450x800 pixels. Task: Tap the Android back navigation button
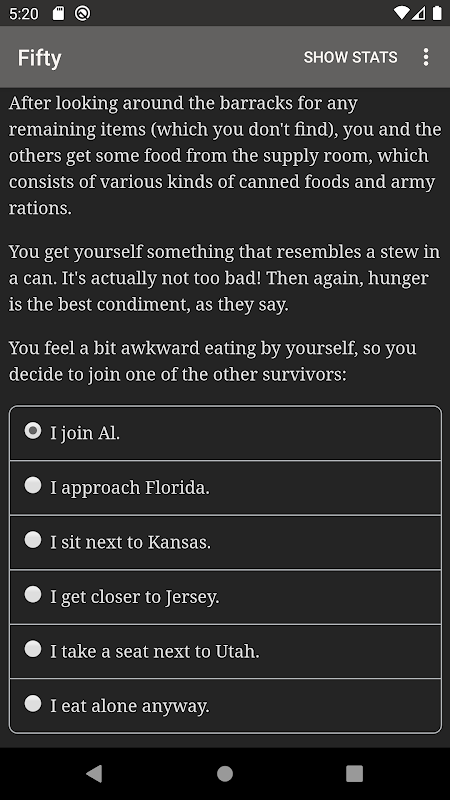pyautogui.click(x=94, y=773)
